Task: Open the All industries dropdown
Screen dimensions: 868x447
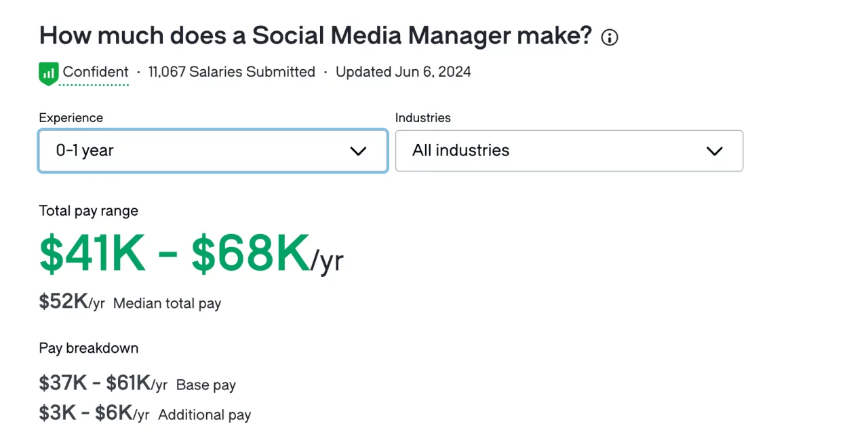Action: pyautogui.click(x=569, y=151)
